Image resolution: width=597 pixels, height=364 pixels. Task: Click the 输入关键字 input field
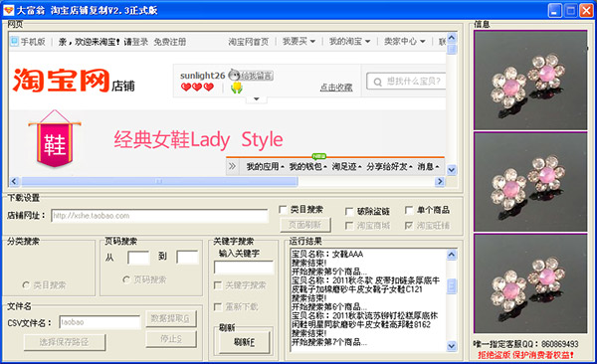point(244,268)
